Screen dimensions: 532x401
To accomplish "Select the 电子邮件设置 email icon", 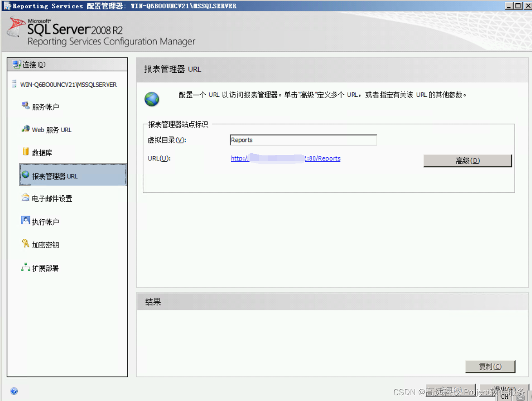I will coord(25,197).
